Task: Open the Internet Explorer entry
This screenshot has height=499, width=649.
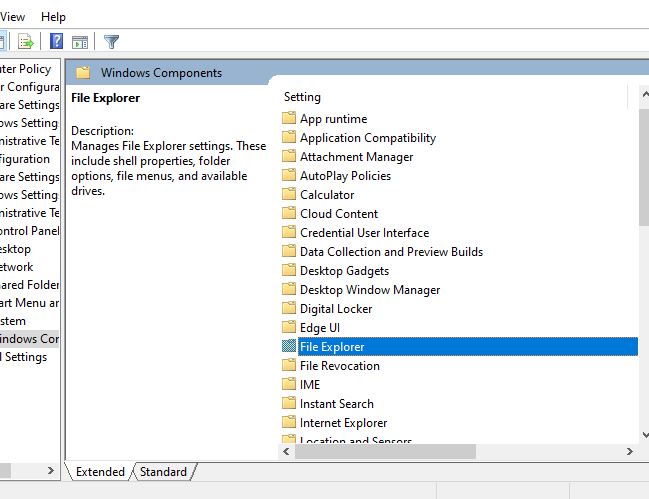Action: [x=344, y=423]
